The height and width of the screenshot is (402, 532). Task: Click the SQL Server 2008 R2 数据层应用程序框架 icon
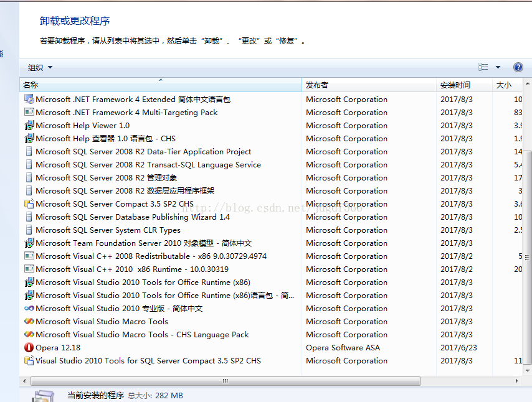tap(29, 191)
